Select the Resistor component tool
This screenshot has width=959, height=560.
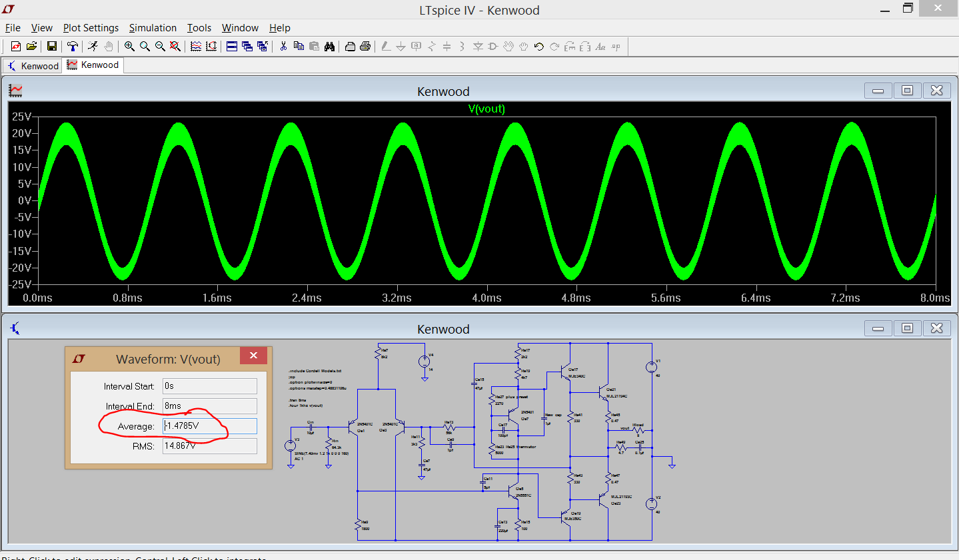[432, 47]
